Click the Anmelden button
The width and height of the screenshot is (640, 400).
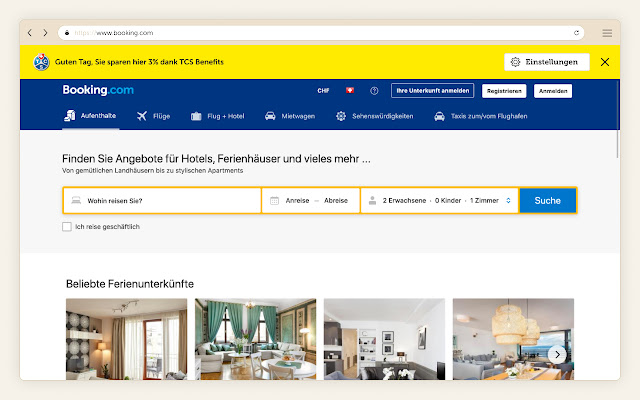click(x=553, y=91)
